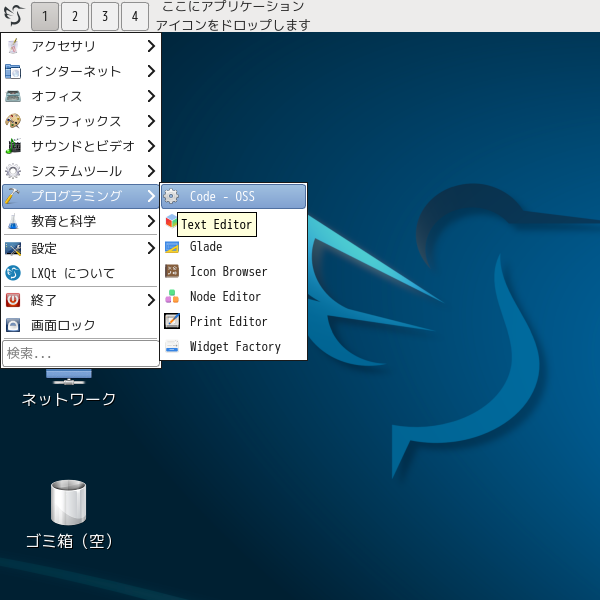Open the システムツール menu category

click(80, 171)
